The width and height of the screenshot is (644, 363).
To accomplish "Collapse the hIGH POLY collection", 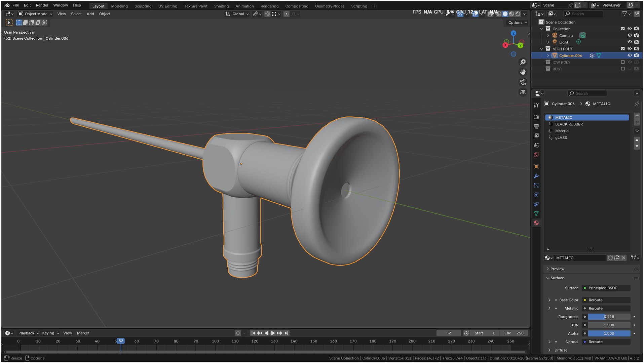I will point(542,49).
